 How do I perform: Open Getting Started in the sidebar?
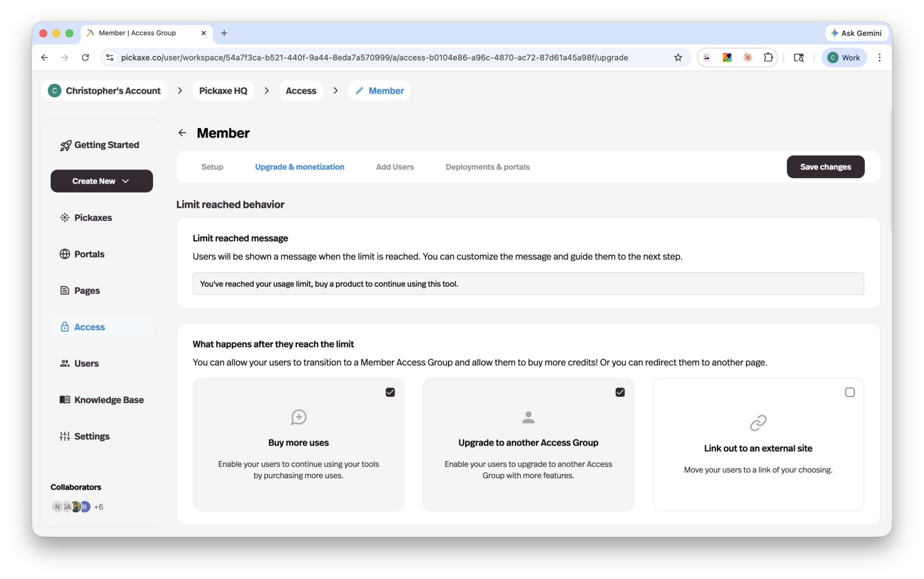(x=102, y=145)
